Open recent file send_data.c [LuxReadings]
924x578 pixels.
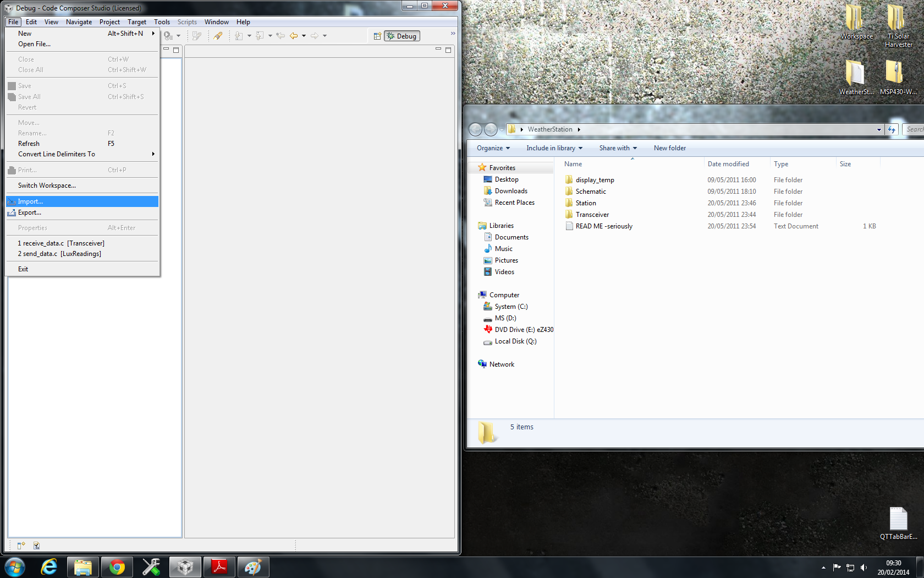82,254
